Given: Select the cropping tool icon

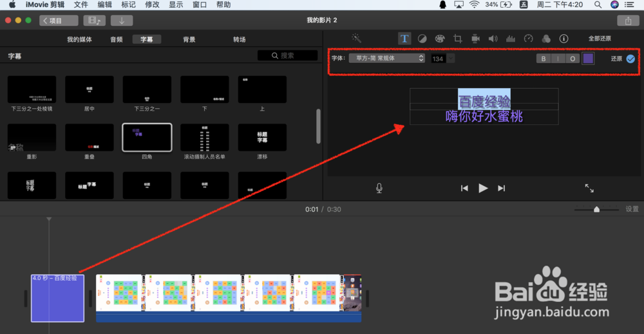Looking at the screenshot, I should 457,39.
